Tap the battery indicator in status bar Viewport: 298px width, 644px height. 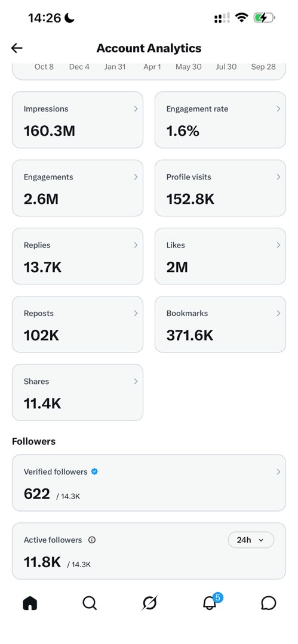point(264,18)
